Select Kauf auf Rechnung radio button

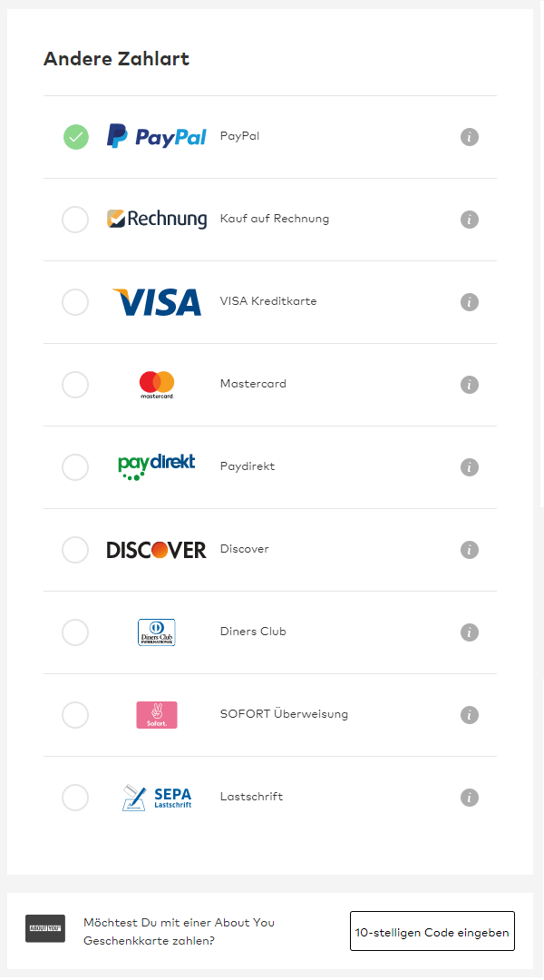click(75, 220)
